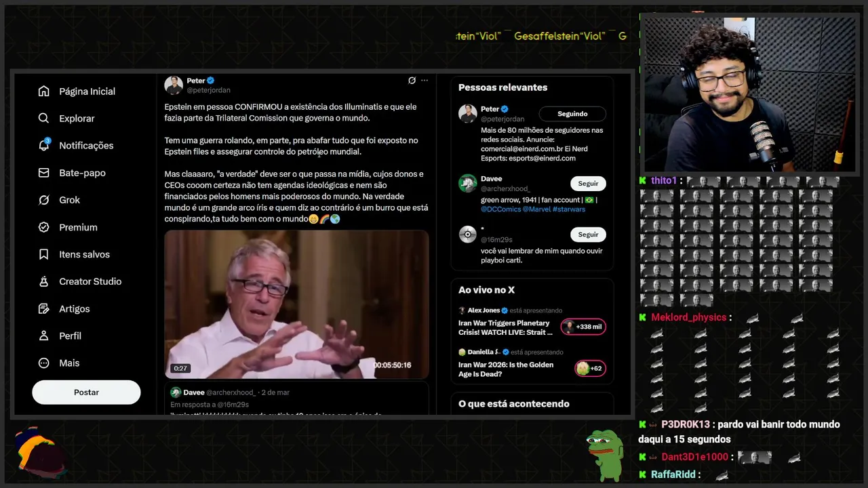Click the Explorar search magnifier icon

click(44, 119)
